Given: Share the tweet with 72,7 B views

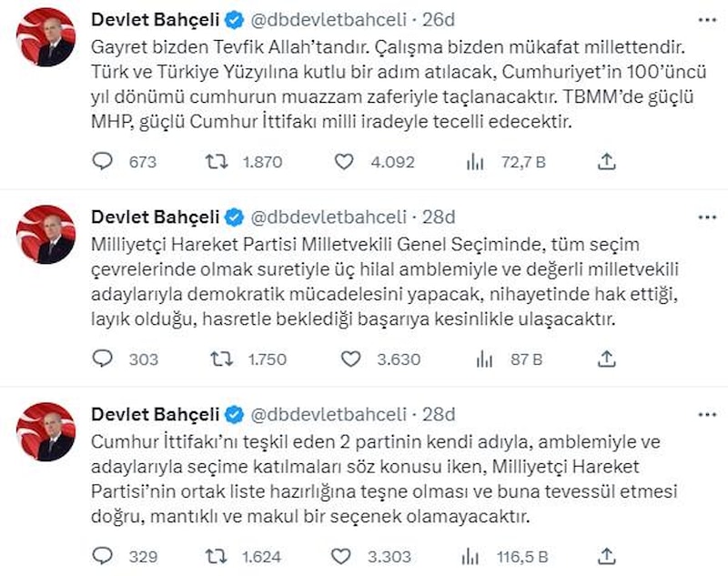Looking at the screenshot, I should click(x=606, y=162).
